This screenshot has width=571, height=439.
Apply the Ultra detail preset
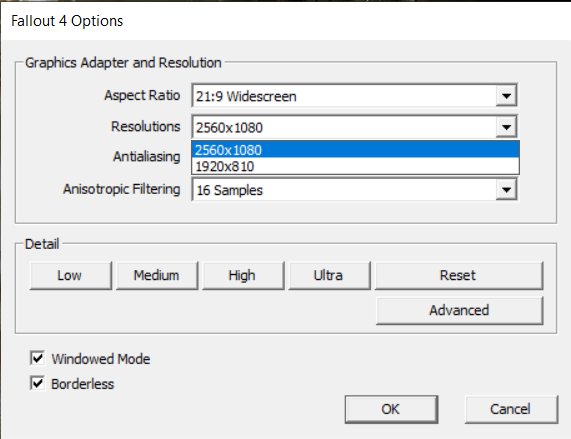pyautogui.click(x=329, y=276)
